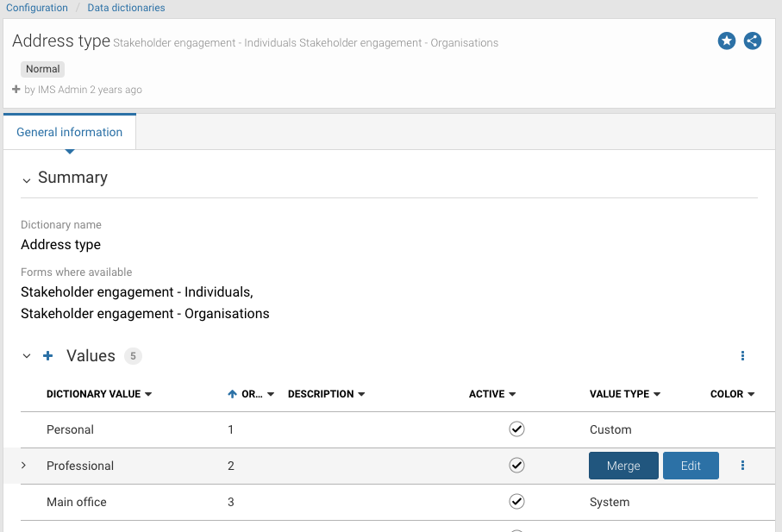Screen dimensions: 782x532
Task: Select the 'Main office' dictionary value cell
Action: [77, 502]
